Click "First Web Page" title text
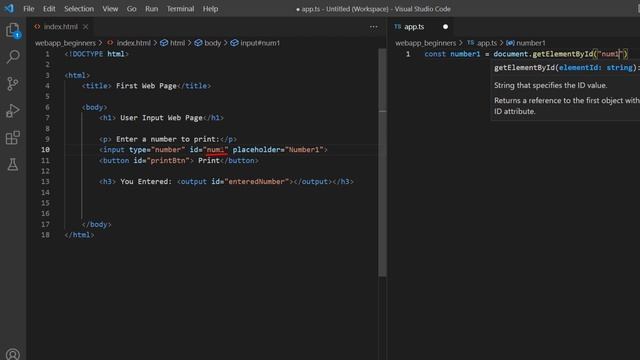The image size is (640, 360). pos(146,86)
